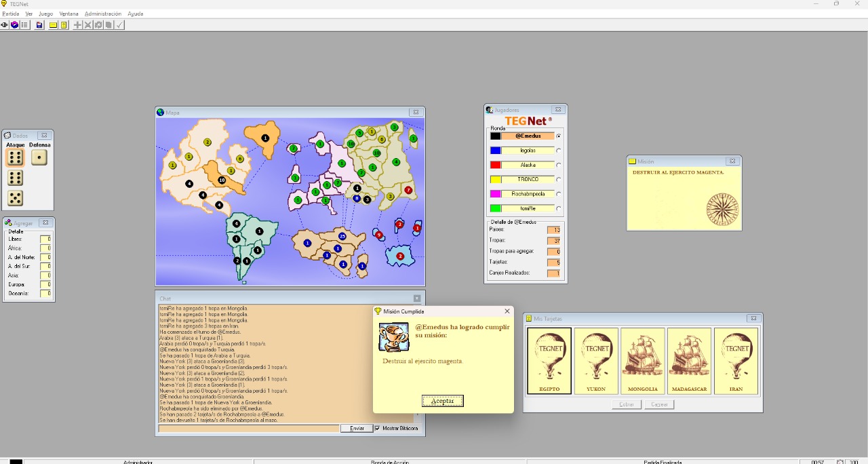Click the grey X toolbar icon
The image size is (868, 464).
(88, 25)
